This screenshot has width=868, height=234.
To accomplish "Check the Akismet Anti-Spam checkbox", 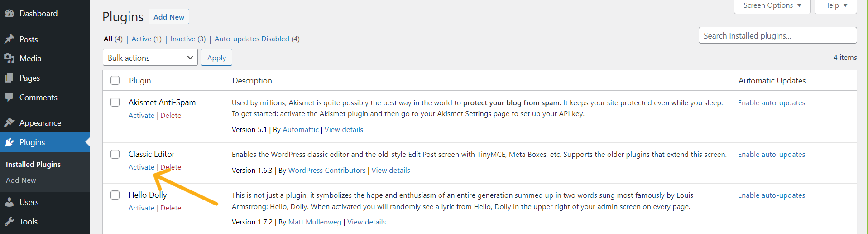I will click(x=115, y=102).
